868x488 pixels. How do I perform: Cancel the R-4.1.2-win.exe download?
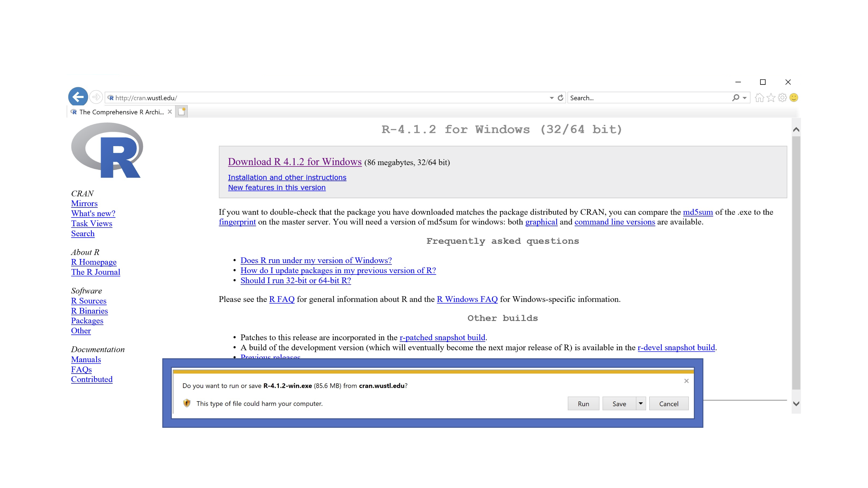[x=669, y=403]
